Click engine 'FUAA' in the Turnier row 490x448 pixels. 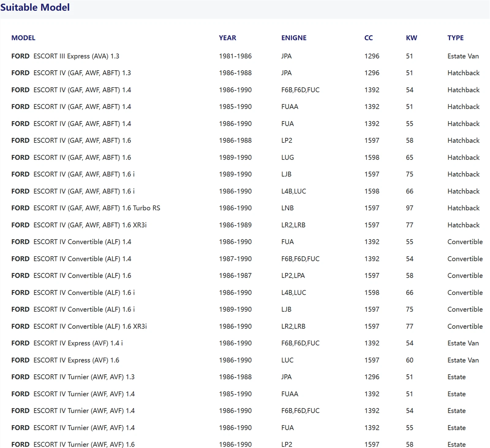290,394
